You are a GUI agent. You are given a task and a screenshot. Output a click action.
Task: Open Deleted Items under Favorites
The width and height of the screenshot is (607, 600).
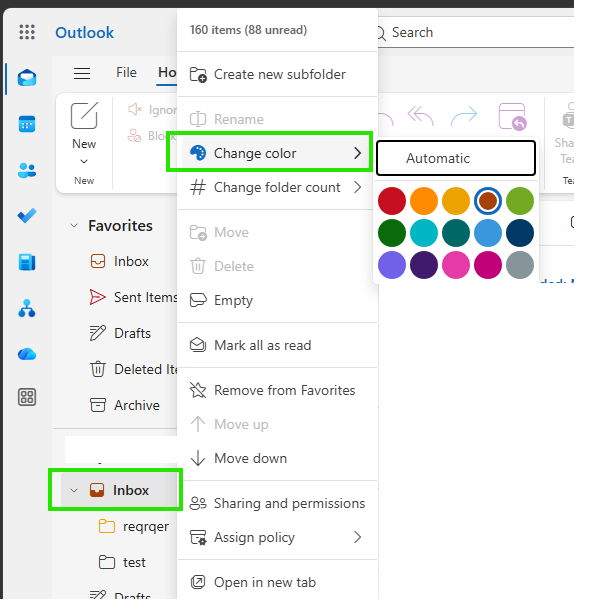(118, 369)
